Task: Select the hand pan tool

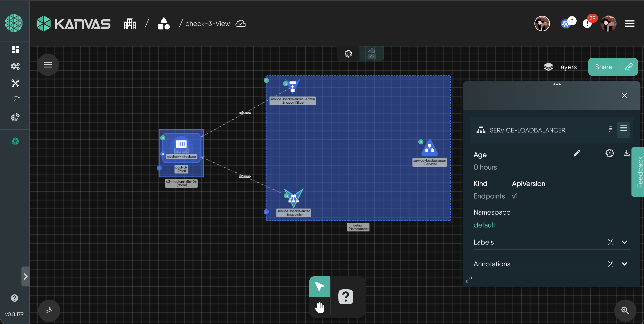Action: point(320,307)
